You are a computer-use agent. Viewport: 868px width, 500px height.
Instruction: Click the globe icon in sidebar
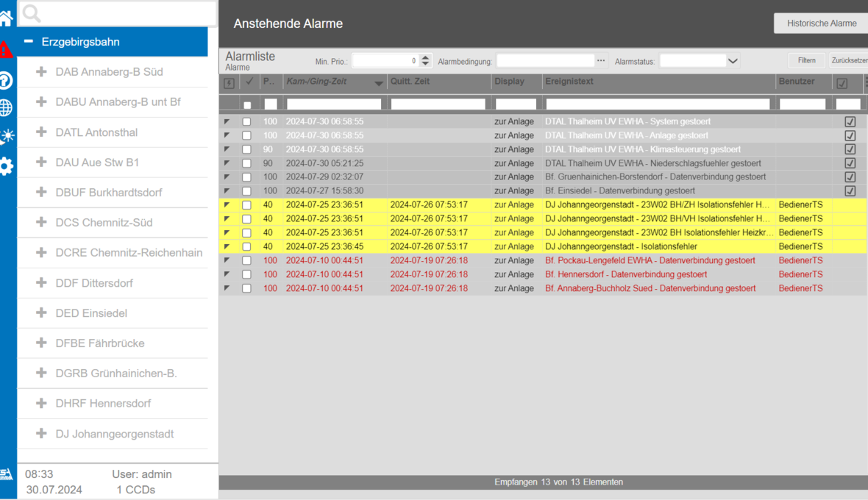click(6, 108)
